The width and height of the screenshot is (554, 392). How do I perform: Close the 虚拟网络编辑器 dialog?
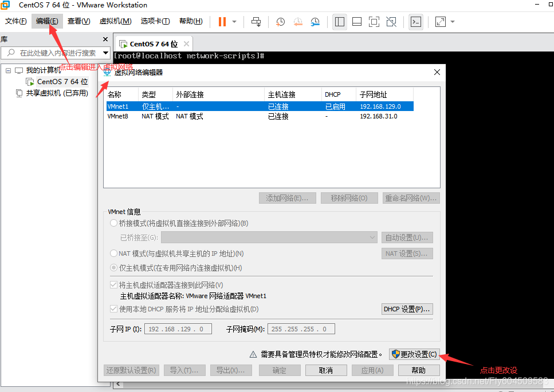click(437, 72)
